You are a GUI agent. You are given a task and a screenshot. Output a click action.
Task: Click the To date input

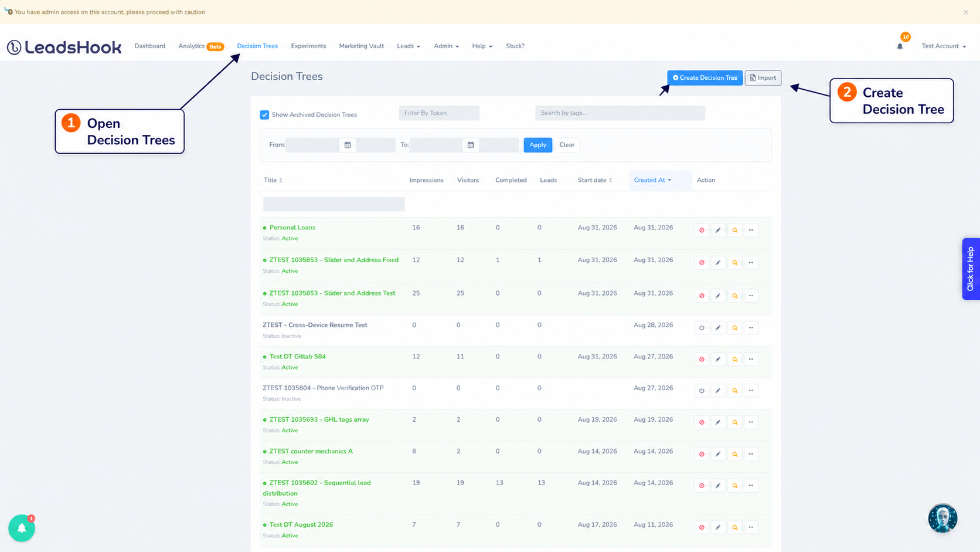pos(436,145)
